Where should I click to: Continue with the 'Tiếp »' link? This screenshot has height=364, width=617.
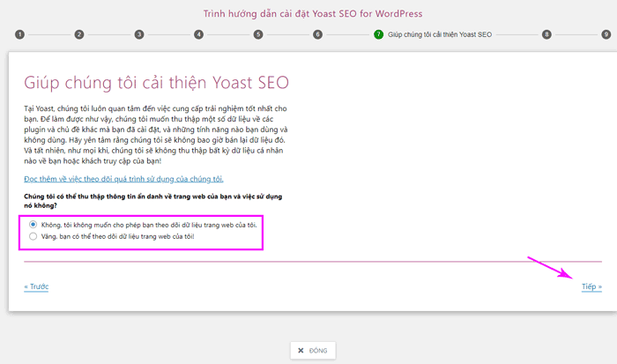(591, 286)
